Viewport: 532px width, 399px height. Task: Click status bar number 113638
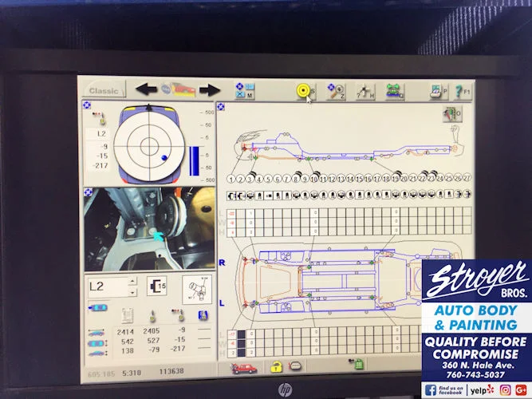click(171, 371)
